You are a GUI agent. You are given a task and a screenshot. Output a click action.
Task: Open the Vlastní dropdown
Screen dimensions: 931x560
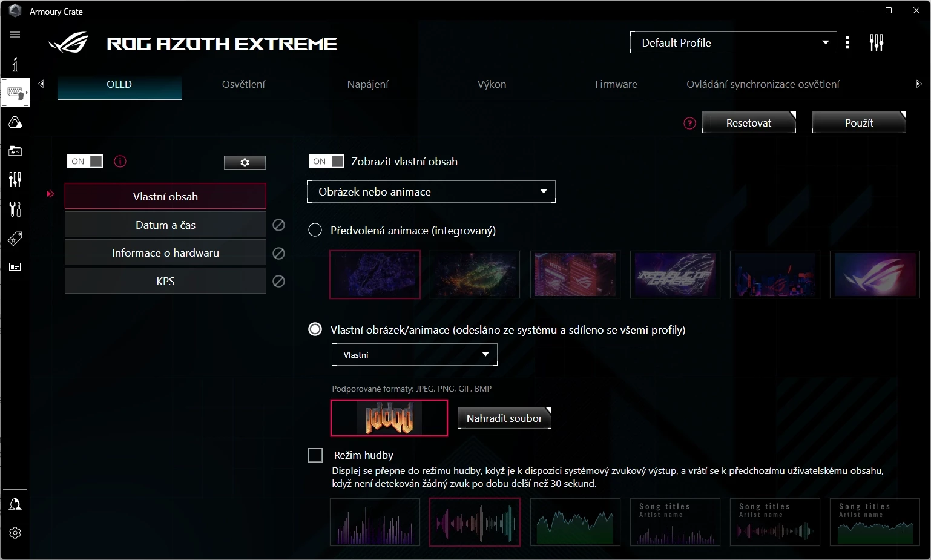[415, 354]
